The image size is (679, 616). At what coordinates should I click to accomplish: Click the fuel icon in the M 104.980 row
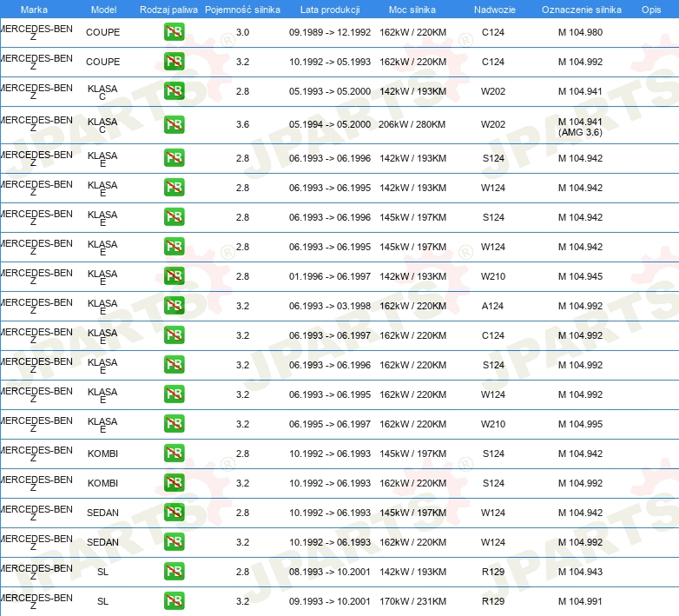(175, 33)
